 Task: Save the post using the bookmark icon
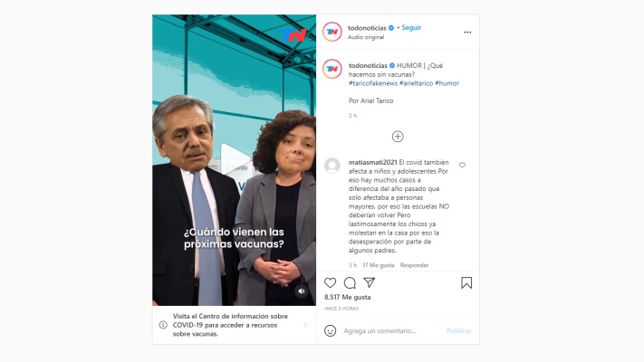point(466,282)
